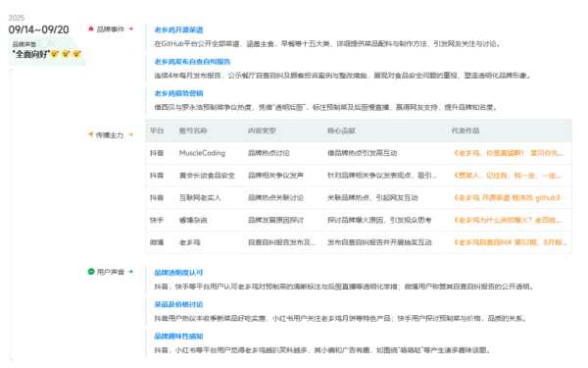Click the 发布自查自纠报告并开展抽奖互动 cell
This screenshot has height=368, width=588.
pos(379,242)
